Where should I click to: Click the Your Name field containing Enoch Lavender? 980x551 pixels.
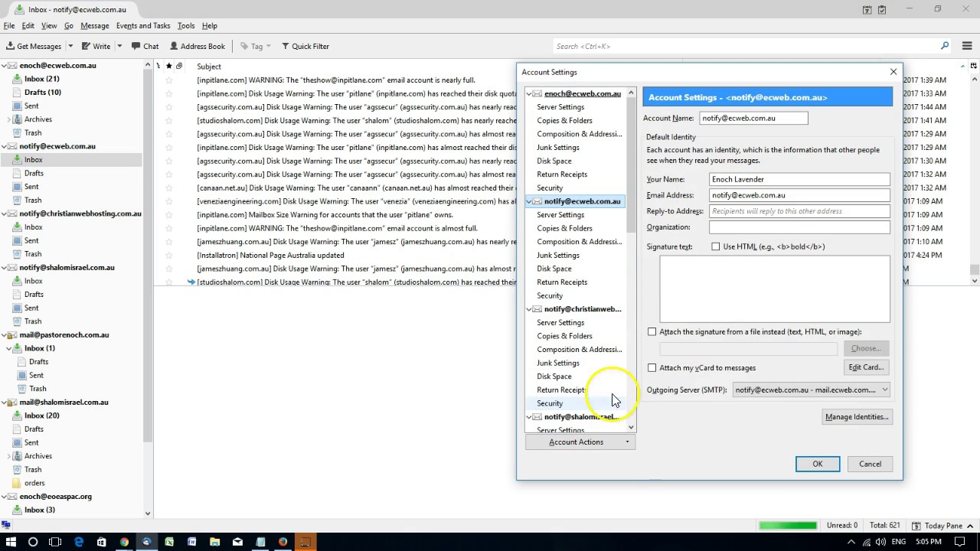coord(799,179)
